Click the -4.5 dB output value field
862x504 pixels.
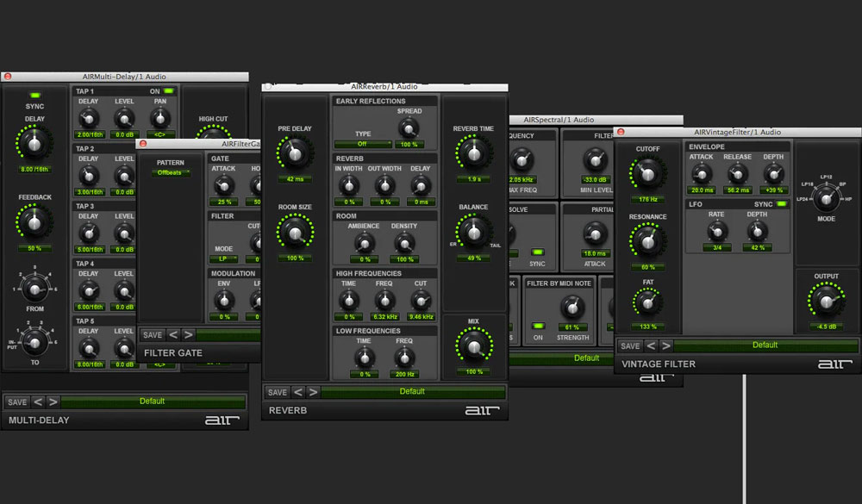(826, 327)
